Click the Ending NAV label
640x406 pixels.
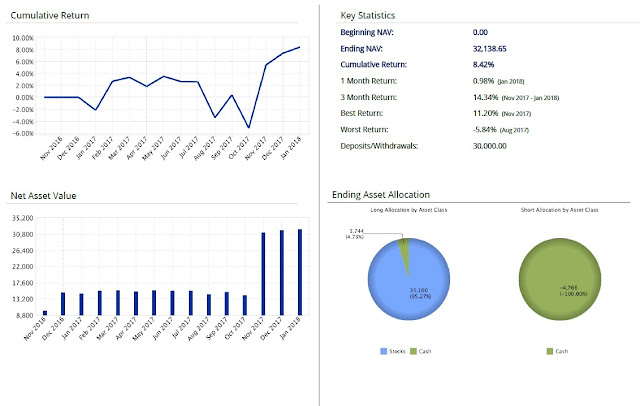point(361,49)
